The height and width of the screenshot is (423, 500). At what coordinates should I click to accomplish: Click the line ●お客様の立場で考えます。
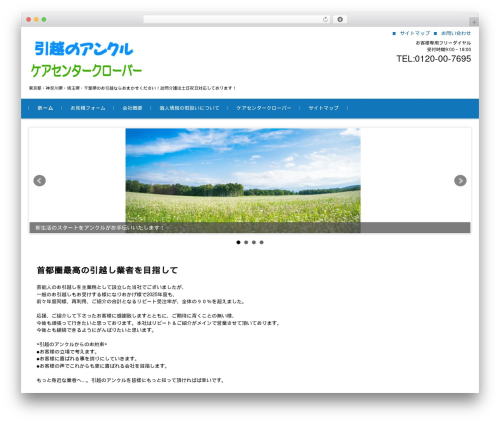tap(67, 352)
